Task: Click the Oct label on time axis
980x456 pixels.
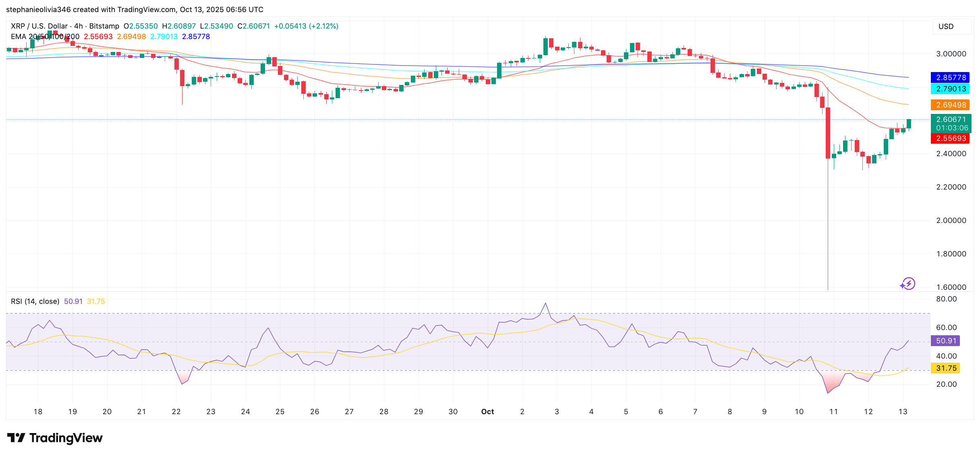Action: pos(487,412)
